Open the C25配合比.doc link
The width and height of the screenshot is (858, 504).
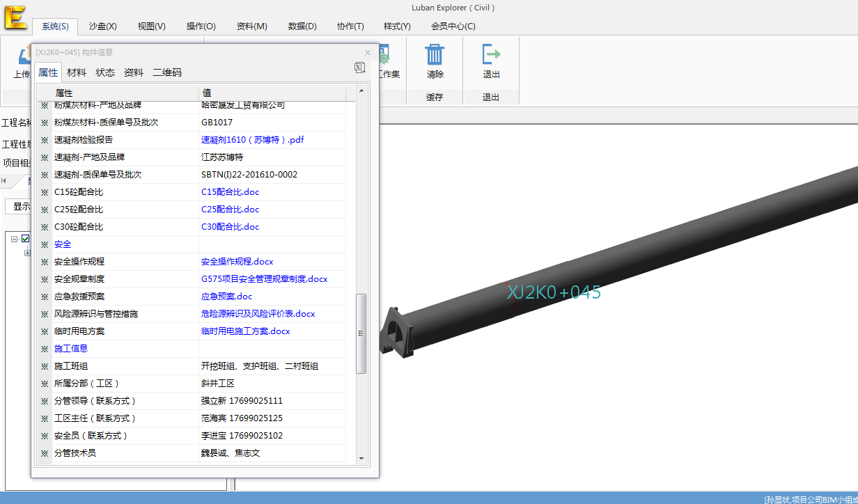click(231, 210)
